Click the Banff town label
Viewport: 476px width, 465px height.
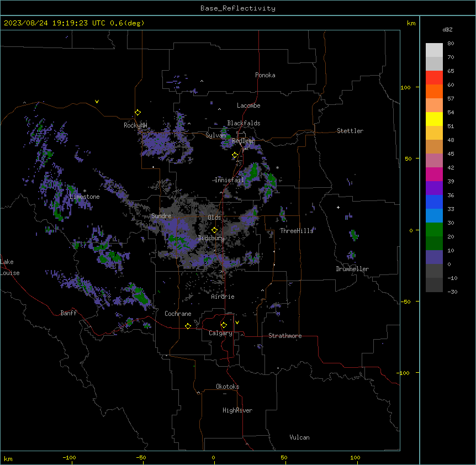(x=68, y=313)
